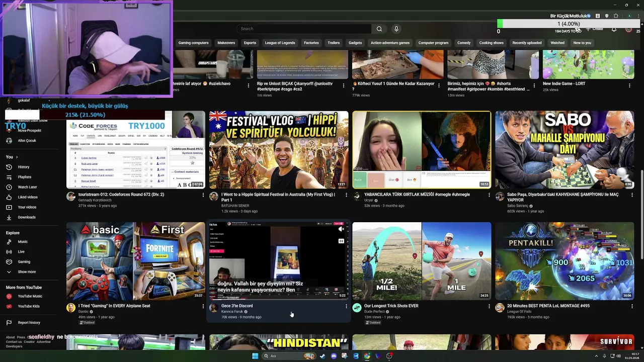Open the Sabo vs Mahalle Şampiyonu thumbnail
Image resolution: width=644 pixels, height=362 pixels.
click(x=565, y=149)
